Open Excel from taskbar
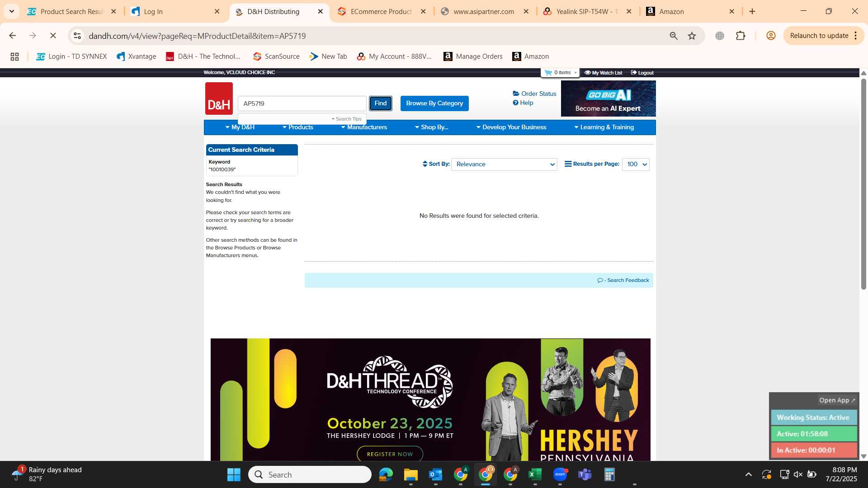This screenshot has width=868, height=488. click(x=535, y=474)
